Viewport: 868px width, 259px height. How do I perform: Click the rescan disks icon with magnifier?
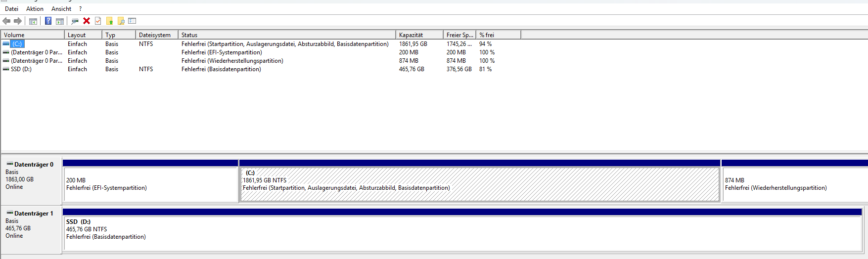[75, 21]
